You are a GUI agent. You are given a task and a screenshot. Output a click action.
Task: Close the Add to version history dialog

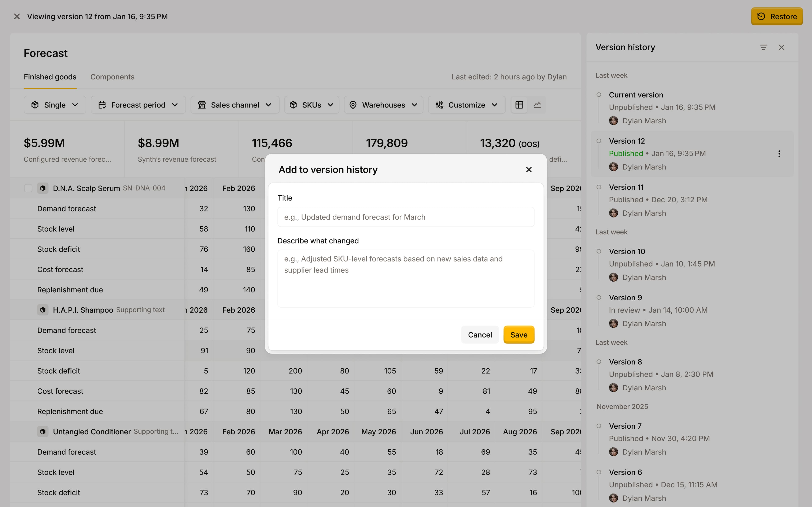pos(529,170)
